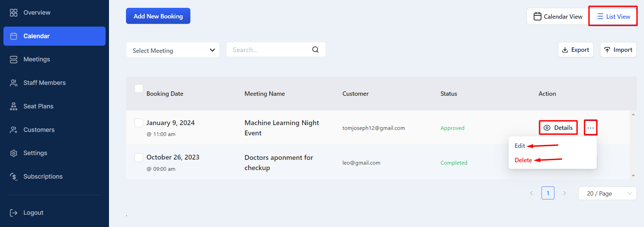Open the Settings gear icon
Screen dimensions: 644x227
tap(14, 153)
